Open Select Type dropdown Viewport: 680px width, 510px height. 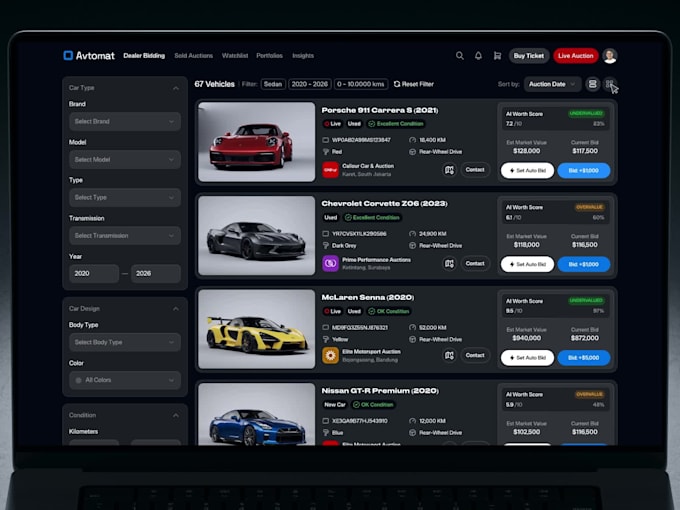(125, 197)
